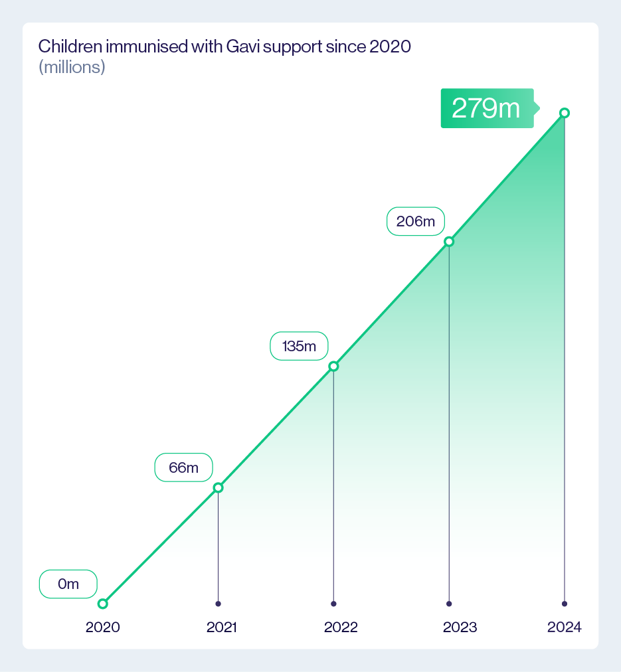Click the baseline dot below the 2023 line
Screen dimensions: 621x672
coord(449,604)
